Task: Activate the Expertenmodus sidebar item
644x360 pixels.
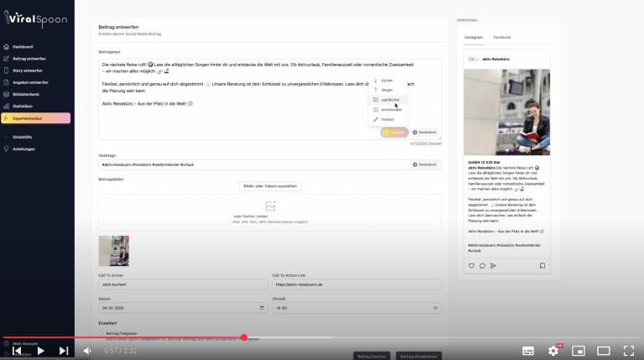Action: click(x=35, y=118)
